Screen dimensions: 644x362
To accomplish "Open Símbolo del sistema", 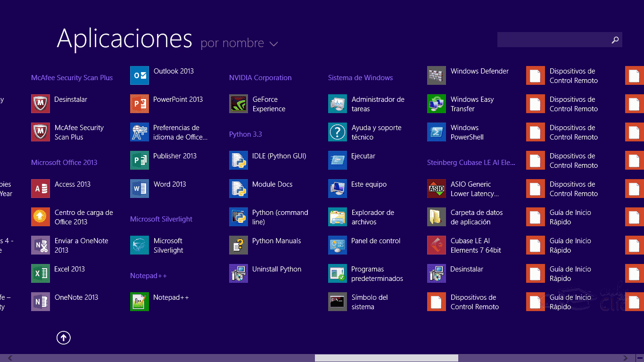I will [x=338, y=302].
